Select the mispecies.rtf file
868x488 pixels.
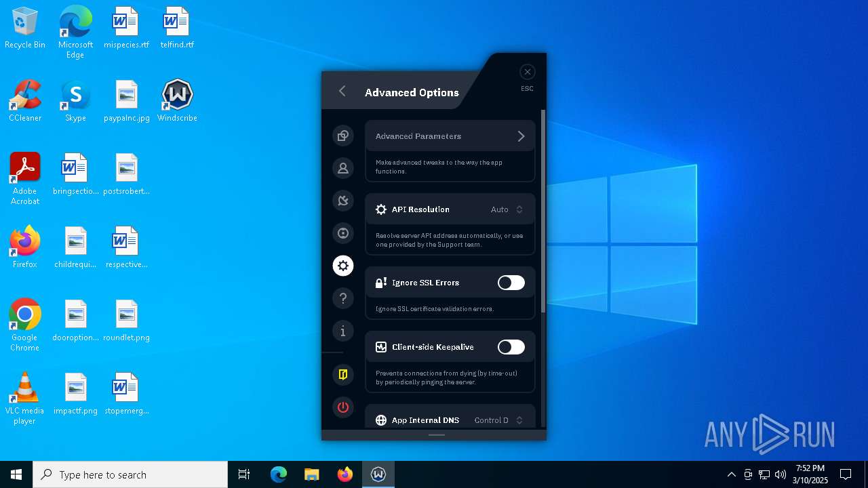click(126, 28)
